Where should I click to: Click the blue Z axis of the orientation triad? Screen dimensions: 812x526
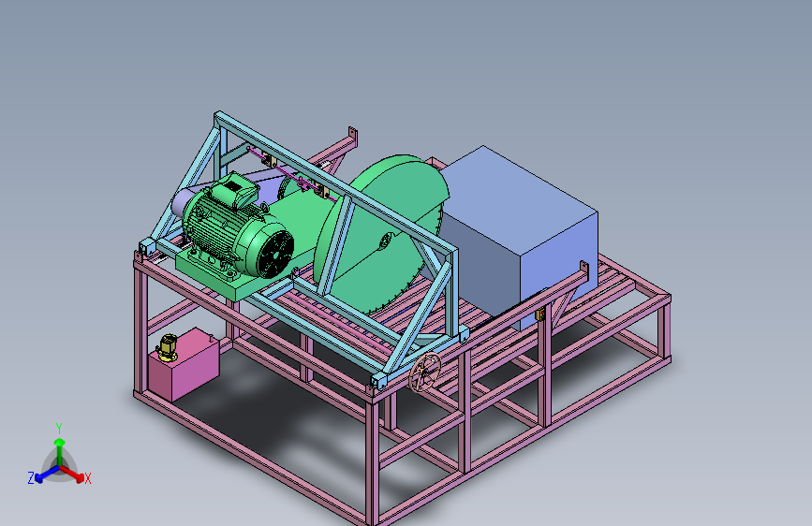(41, 475)
